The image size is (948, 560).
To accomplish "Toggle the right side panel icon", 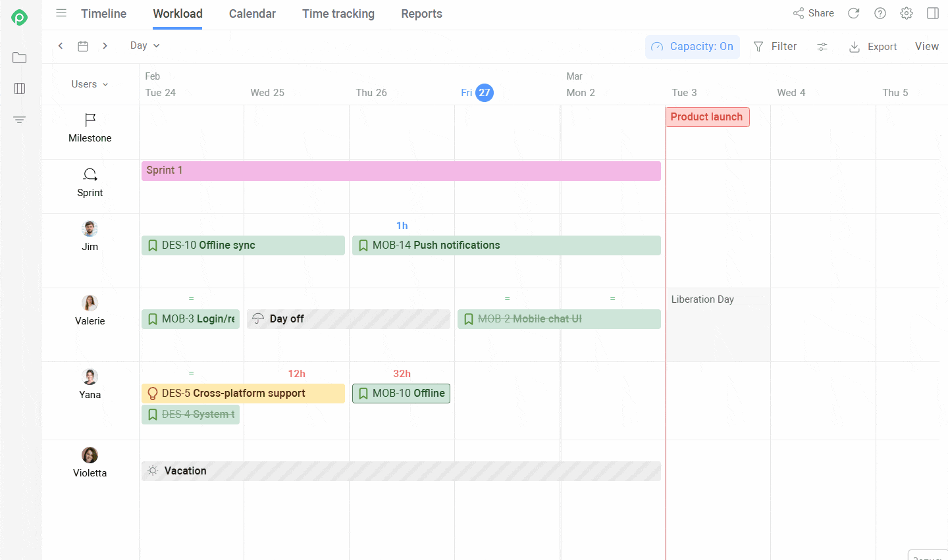I will click(933, 13).
